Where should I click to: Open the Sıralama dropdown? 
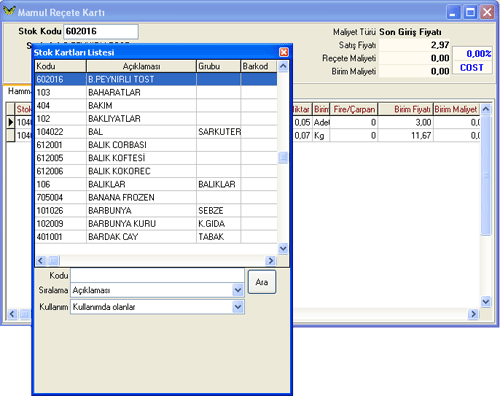click(x=238, y=290)
